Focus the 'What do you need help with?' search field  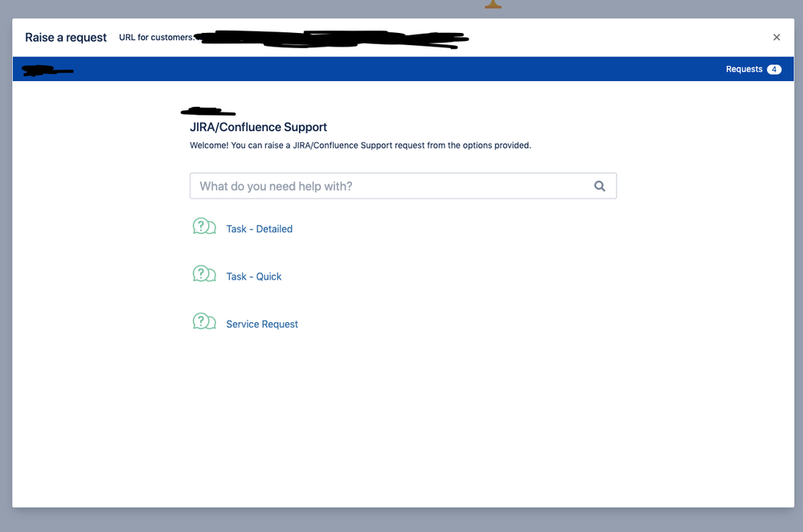point(403,186)
